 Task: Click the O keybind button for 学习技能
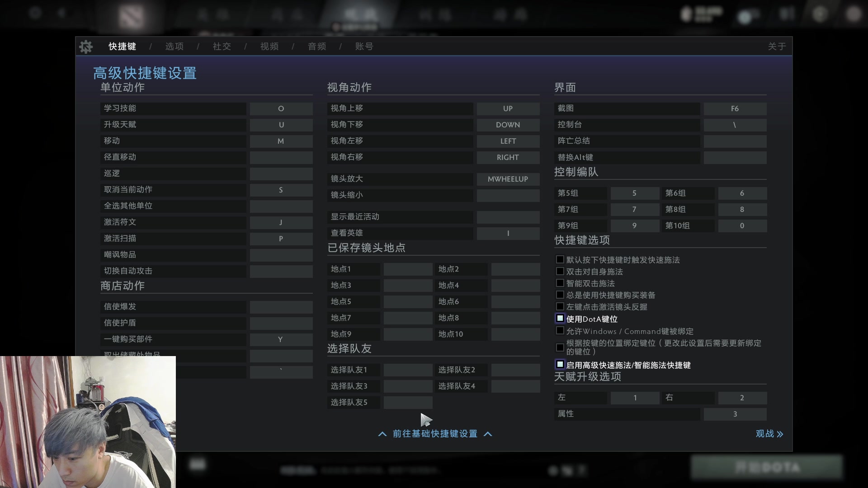point(281,108)
